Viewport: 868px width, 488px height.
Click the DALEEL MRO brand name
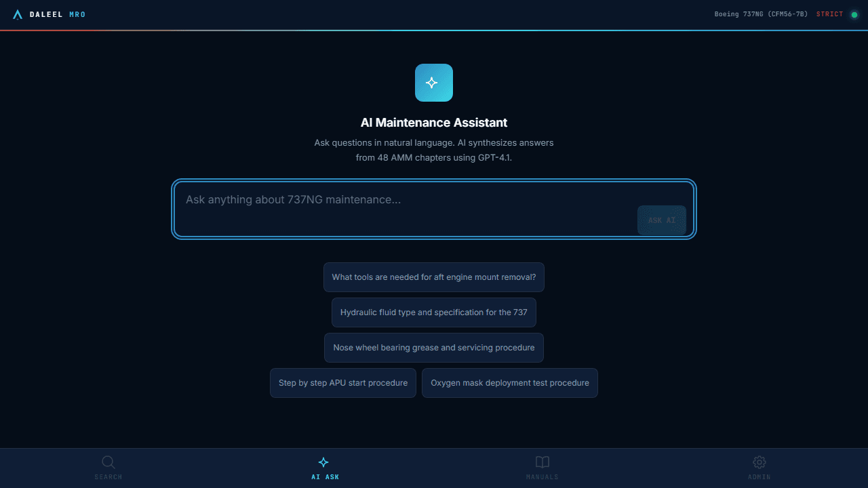tap(58, 14)
